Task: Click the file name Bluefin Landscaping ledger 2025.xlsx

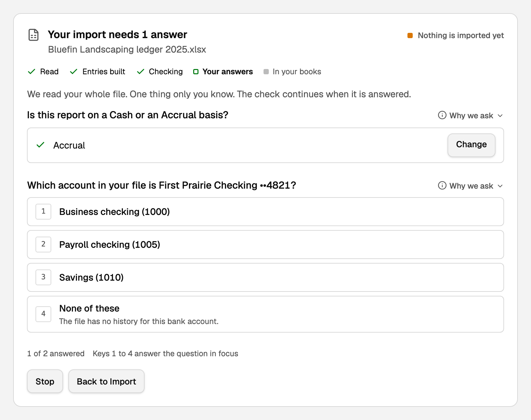Action: pyautogui.click(x=127, y=49)
